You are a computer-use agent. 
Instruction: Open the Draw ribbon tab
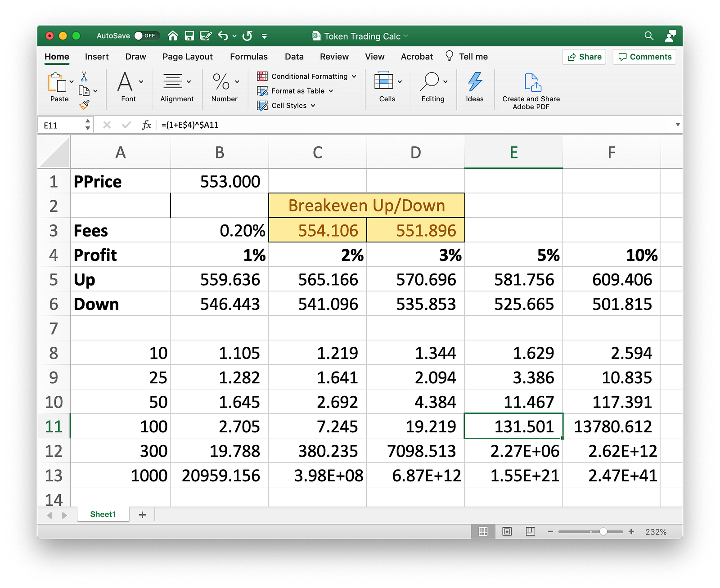pos(135,57)
